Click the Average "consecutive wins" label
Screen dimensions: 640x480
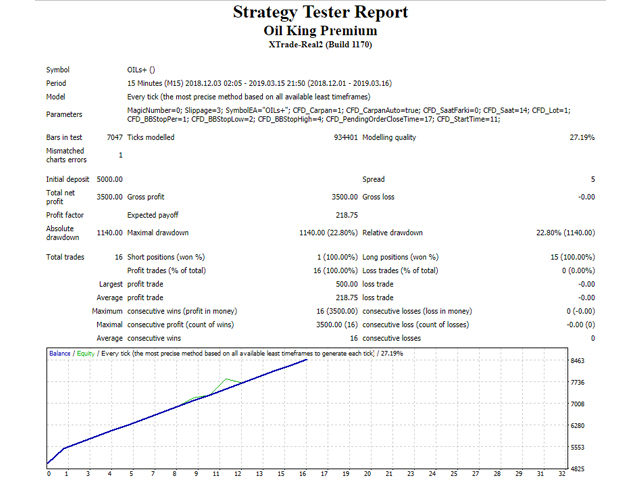coord(154,338)
